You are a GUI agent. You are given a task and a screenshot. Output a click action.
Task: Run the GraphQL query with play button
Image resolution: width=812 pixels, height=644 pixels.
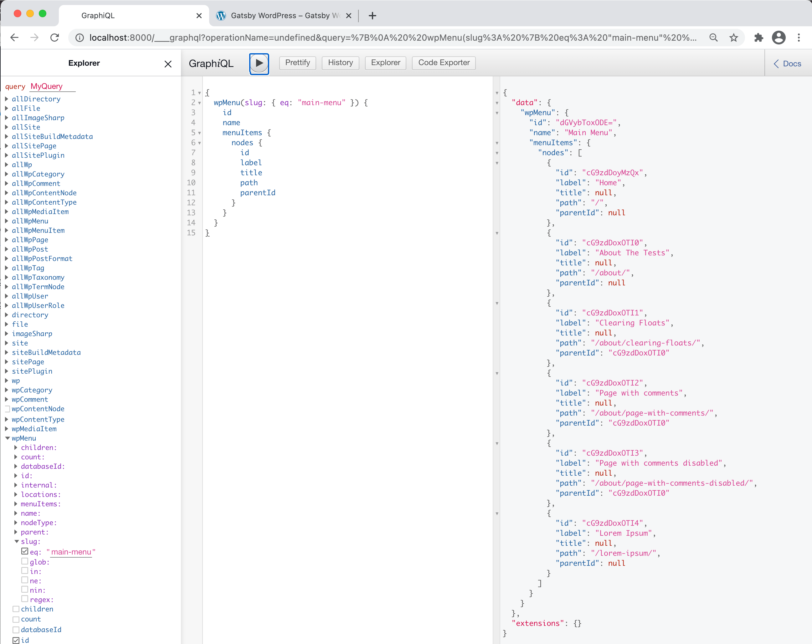tap(259, 63)
